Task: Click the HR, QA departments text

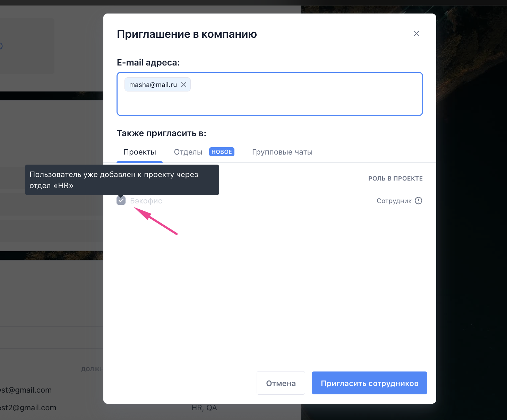Action: pyautogui.click(x=204, y=408)
